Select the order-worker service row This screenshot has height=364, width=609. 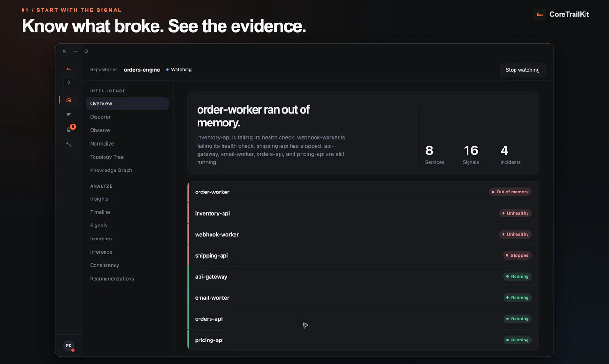pos(363,192)
